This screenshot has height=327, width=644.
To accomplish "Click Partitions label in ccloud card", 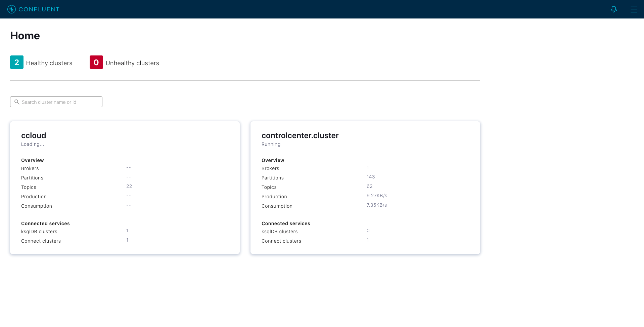I will tap(32, 178).
